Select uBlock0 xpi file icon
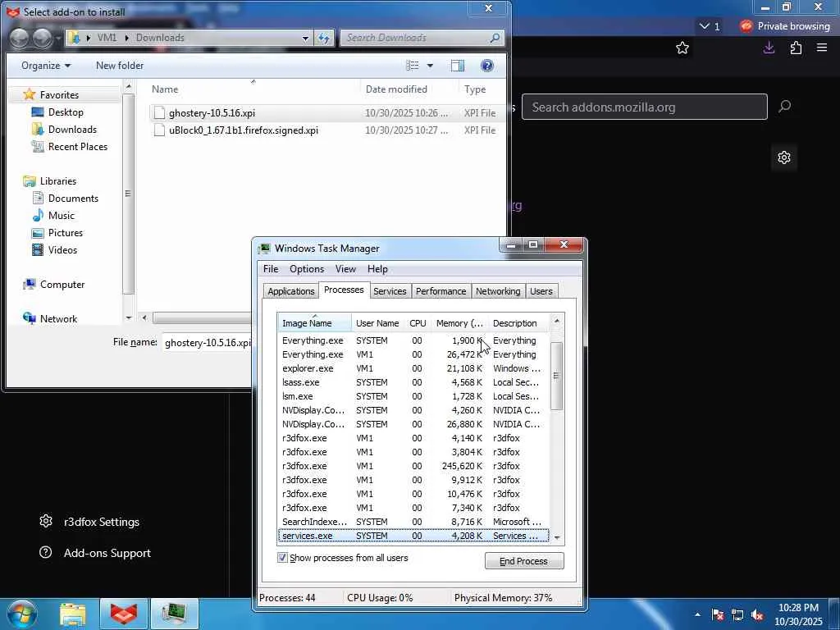The width and height of the screenshot is (840, 630). [159, 130]
